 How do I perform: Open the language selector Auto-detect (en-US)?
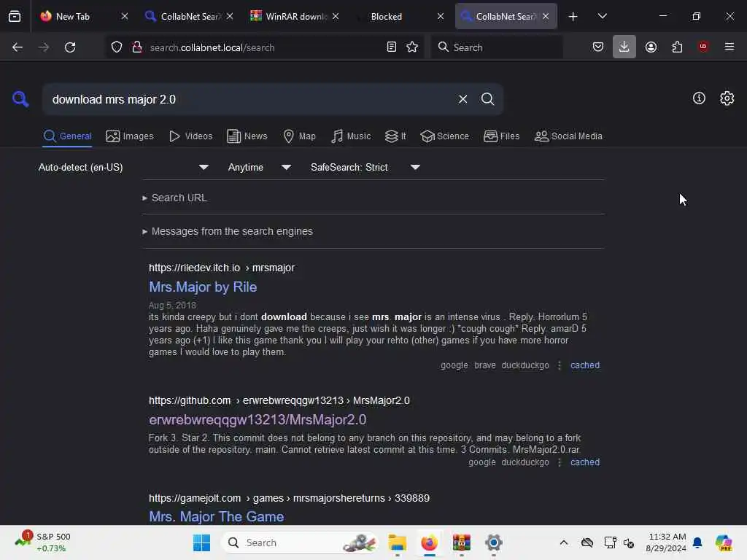pyautogui.click(x=123, y=167)
